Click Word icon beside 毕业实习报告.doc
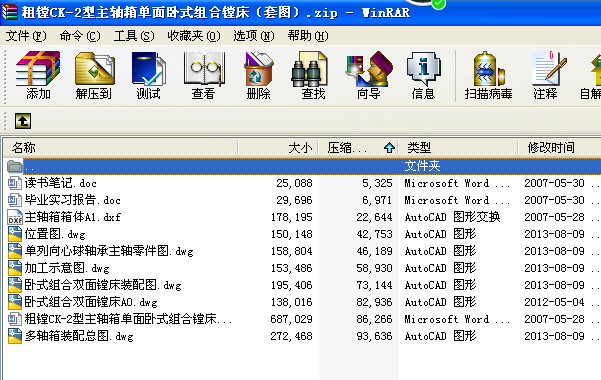601x380 pixels. (15, 200)
